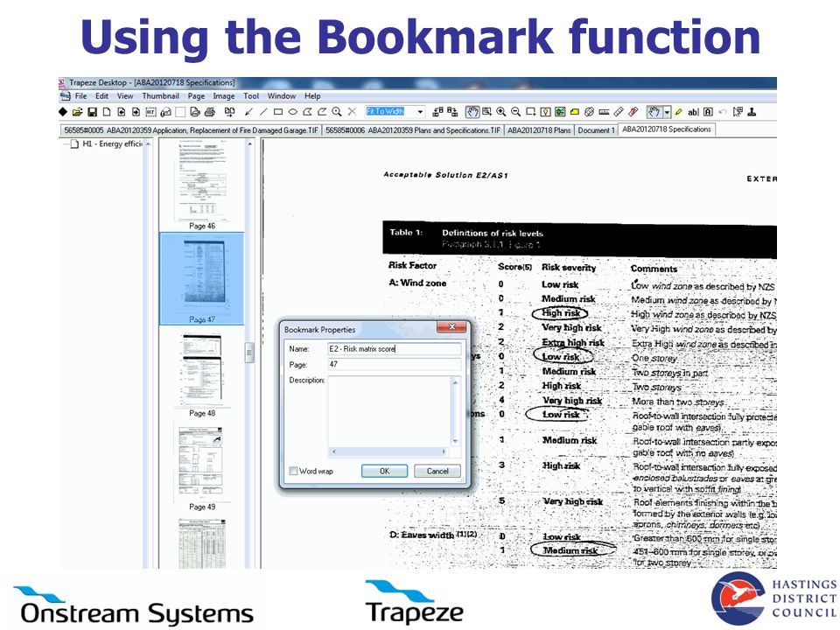The image size is (840, 630).
Task: Select the ellipse drawing tool
Action: [292, 112]
